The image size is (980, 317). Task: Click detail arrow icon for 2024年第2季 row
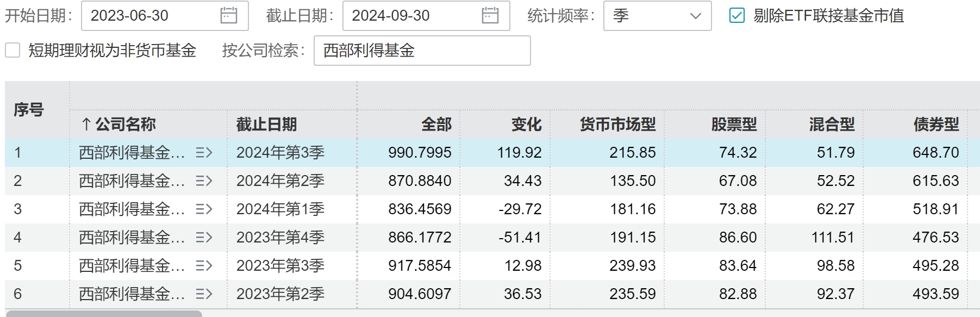pyautogui.click(x=204, y=181)
